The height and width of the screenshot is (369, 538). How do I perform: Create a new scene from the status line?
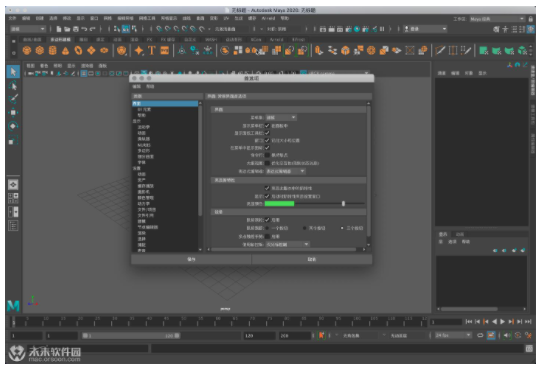pos(59,29)
